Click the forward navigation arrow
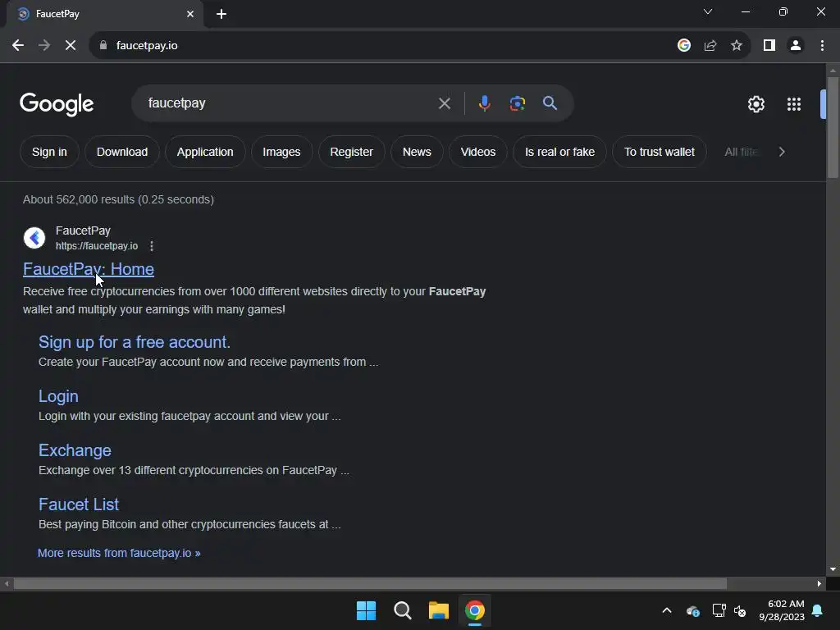The height and width of the screenshot is (630, 840). [44, 46]
